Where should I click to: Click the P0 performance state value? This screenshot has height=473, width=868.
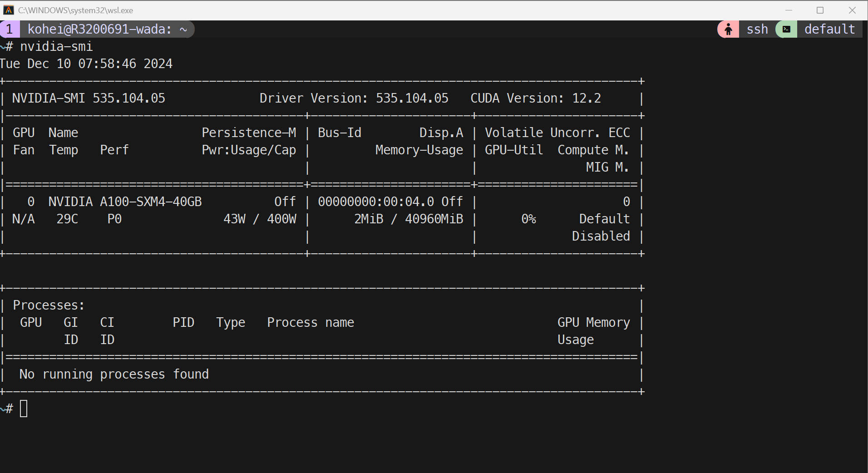(x=114, y=219)
